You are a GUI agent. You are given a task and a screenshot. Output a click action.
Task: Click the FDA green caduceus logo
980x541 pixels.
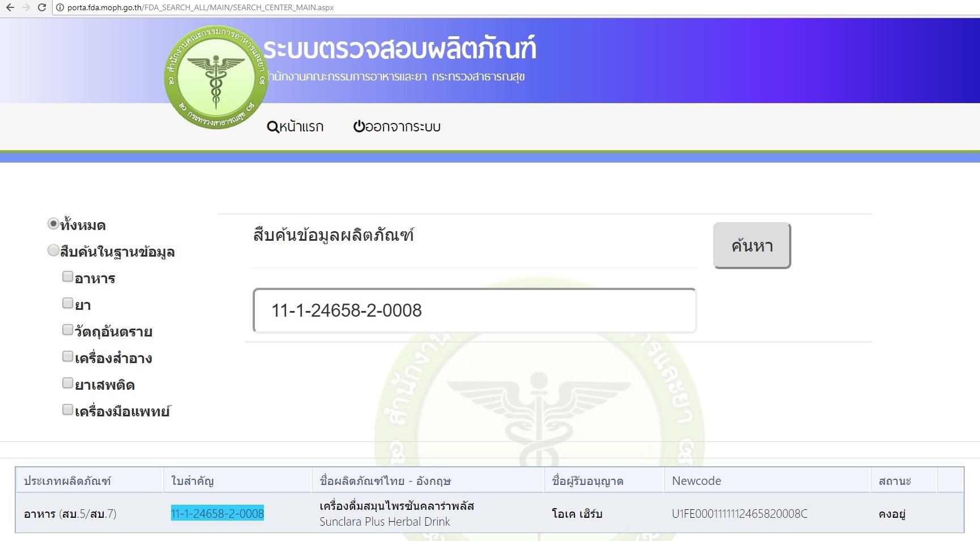click(x=216, y=77)
